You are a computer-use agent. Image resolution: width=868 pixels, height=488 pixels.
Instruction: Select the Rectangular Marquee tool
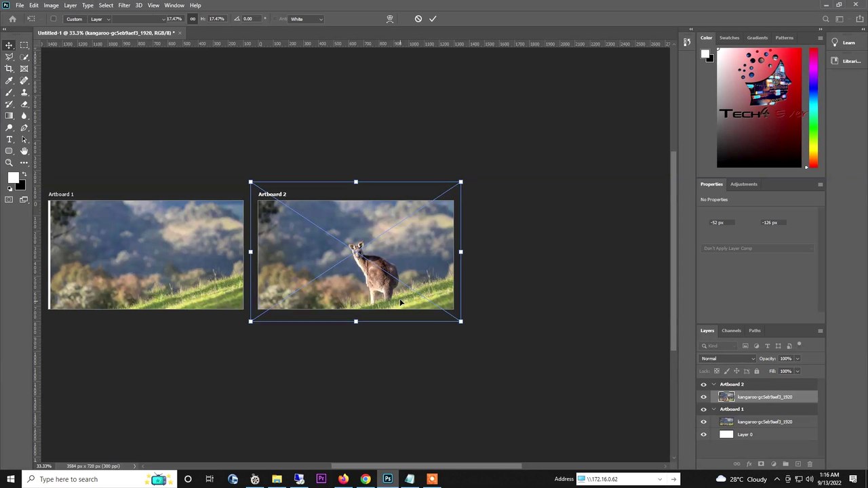click(x=24, y=45)
